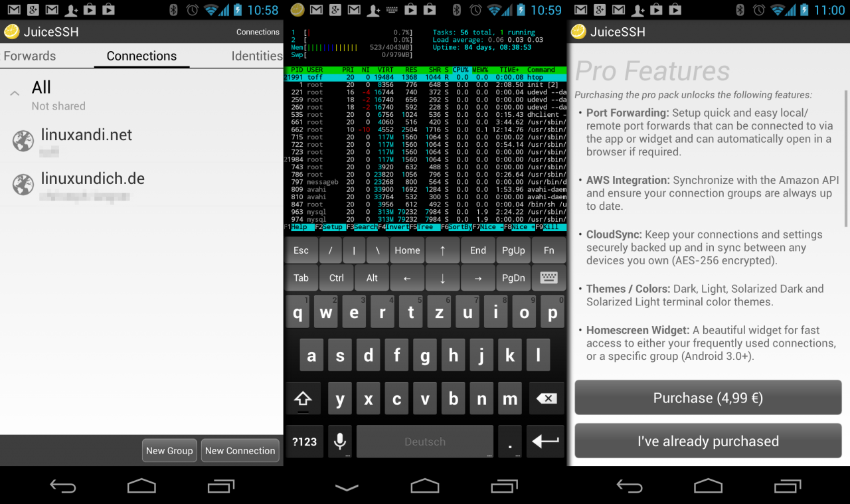Screen dimensions: 850x504
Task: Tap F3 Search in the htop footer
Action: [363, 227]
